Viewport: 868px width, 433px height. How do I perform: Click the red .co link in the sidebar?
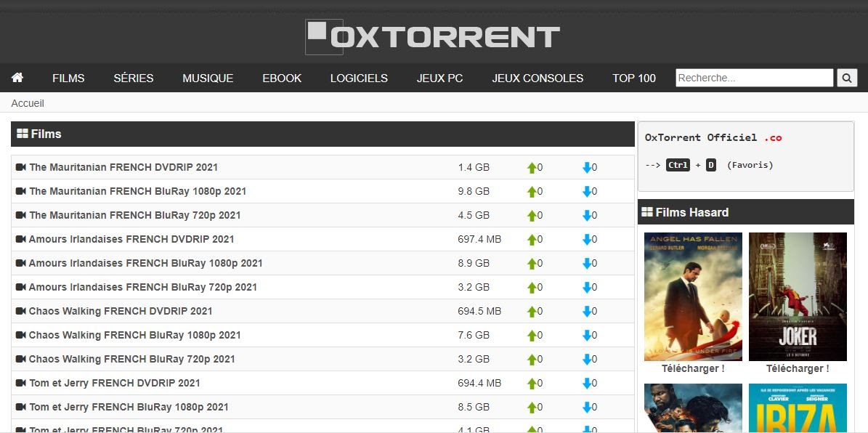[x=774, y=137]
